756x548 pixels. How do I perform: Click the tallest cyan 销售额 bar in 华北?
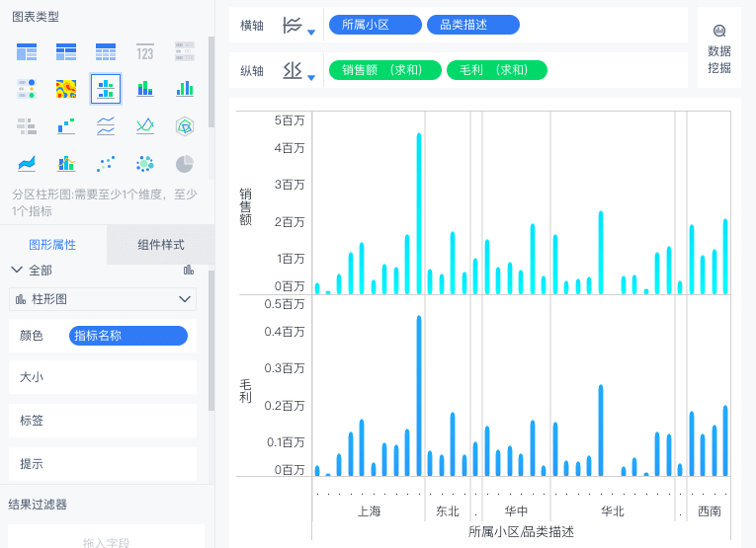[601, 253]
